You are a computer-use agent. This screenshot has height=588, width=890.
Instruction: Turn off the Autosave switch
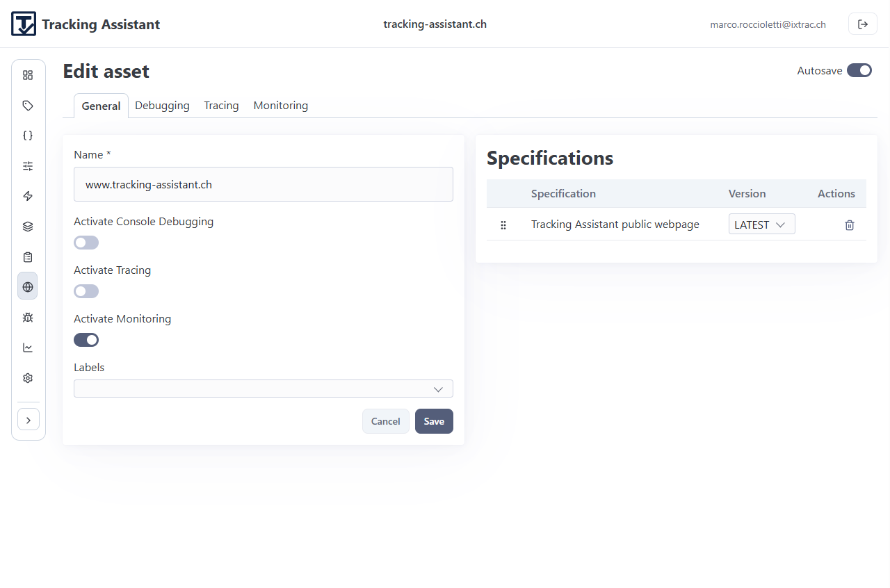click(859, 70)
